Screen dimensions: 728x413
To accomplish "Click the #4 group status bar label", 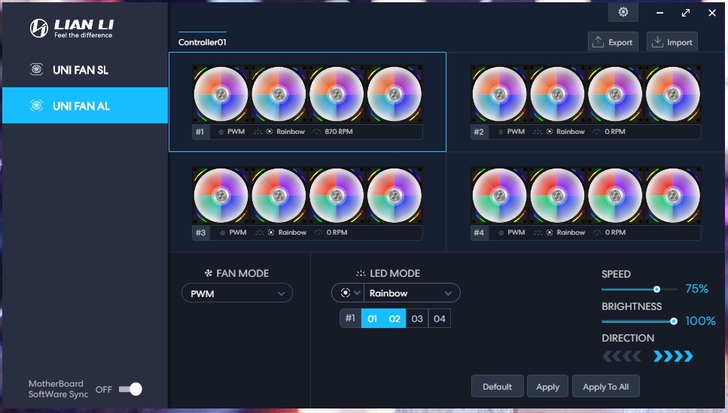I will click(479, 232).
